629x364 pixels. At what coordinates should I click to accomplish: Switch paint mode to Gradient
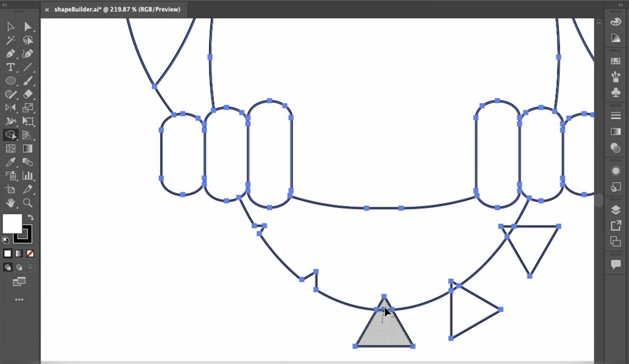19,254
